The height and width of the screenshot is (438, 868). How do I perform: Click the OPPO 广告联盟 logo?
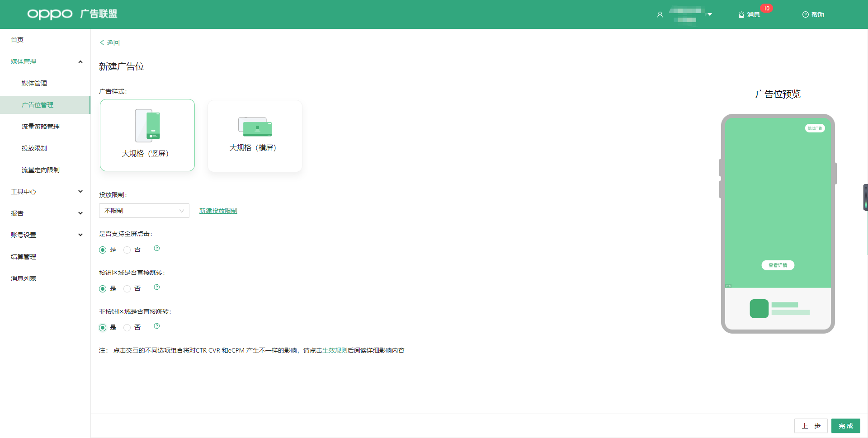pos(72,14)
